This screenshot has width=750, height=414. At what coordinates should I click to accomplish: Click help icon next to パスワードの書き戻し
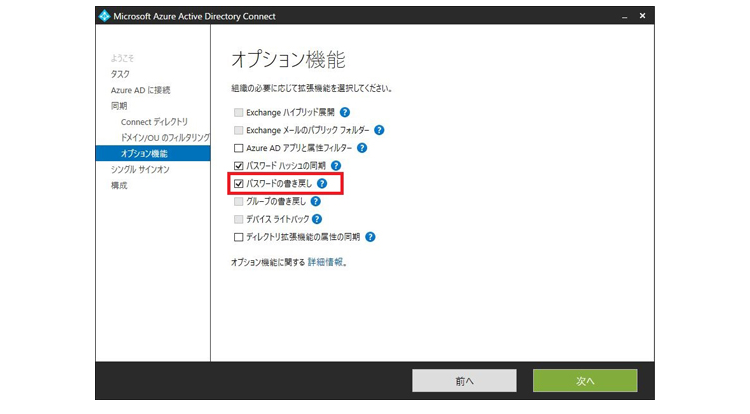click(x=322, y=184)
